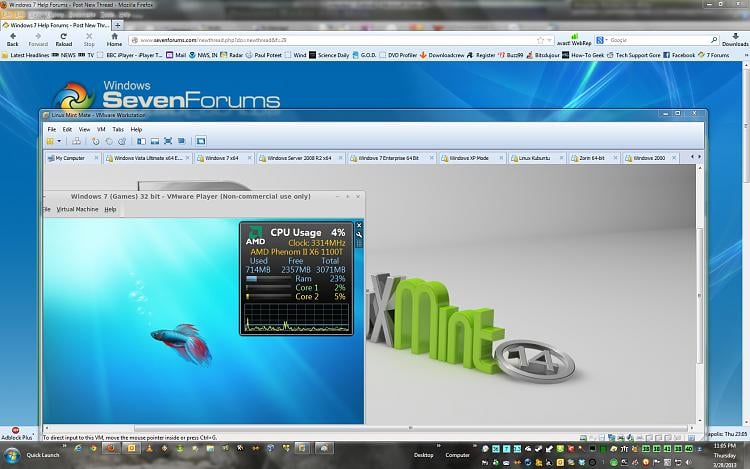Open VMware Workstation Tabs menu
This screenshot has height=469, width=750.
(x=118, y=129)
